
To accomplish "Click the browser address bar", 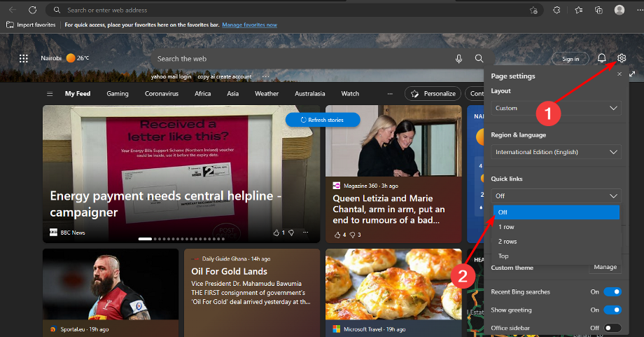I will pos(295,11).
